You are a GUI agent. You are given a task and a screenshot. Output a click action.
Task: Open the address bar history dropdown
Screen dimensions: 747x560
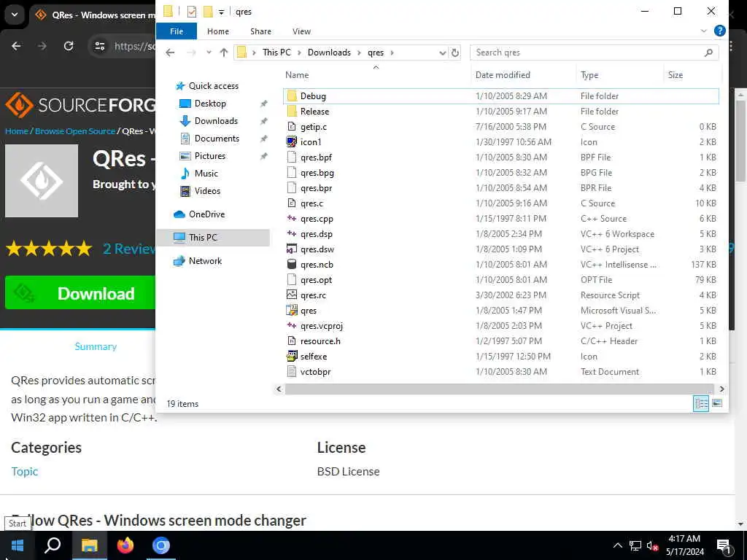point(443,52)
